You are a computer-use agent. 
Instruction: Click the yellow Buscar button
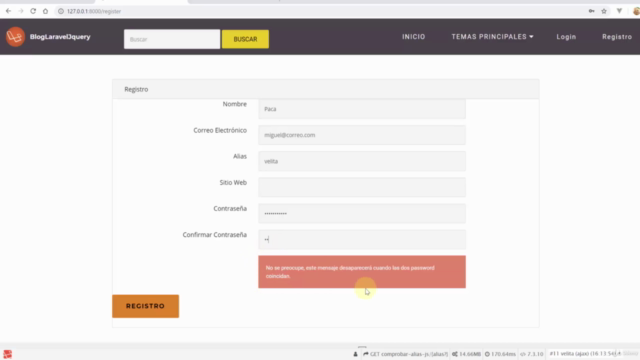(x=245, y=39)
